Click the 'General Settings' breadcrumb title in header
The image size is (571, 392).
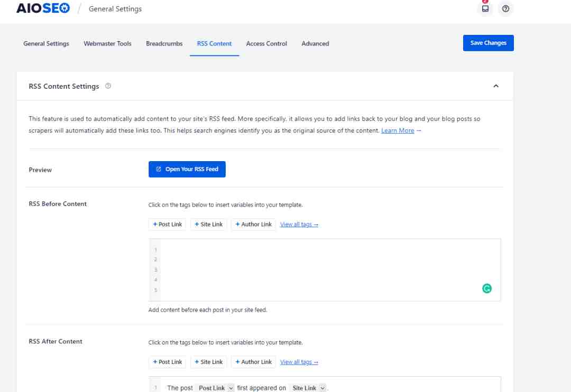(115, 9)
